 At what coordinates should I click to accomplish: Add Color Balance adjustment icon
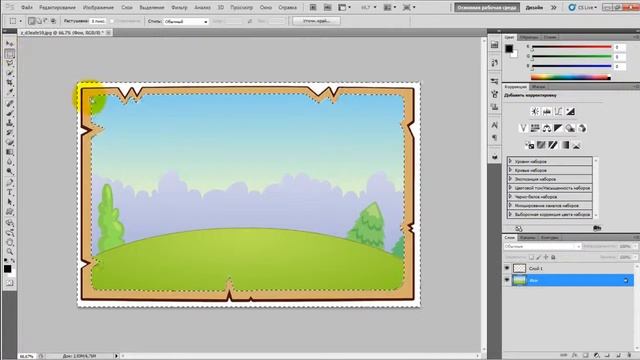[x=547, y=128]
